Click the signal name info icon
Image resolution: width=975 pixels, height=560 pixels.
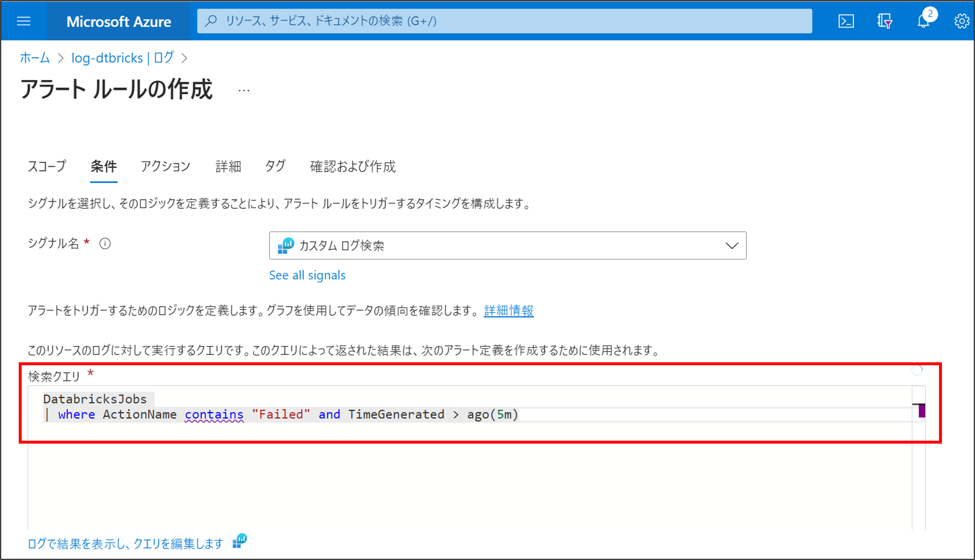[x=105, y=244]
